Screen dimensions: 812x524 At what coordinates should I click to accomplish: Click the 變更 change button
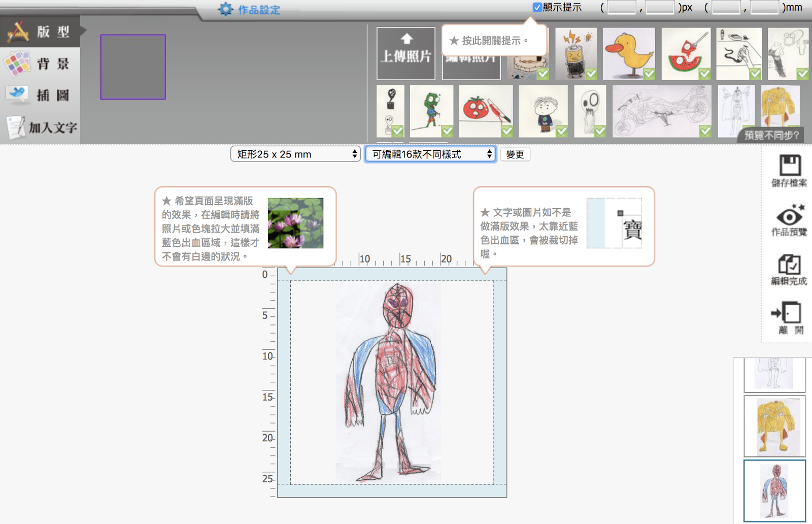[515, 154]
